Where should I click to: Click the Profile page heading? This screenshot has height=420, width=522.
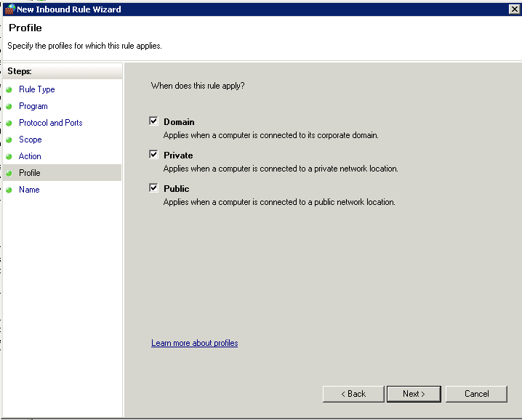coord(25,28)
